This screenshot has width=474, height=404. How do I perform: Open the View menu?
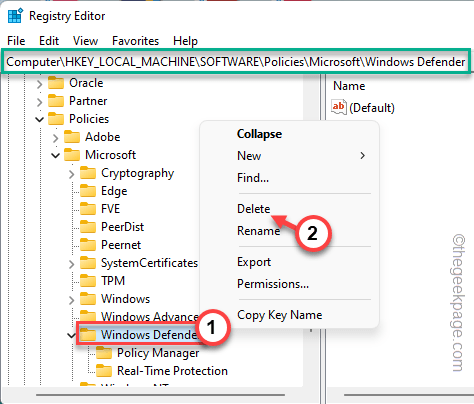point(85,41)
